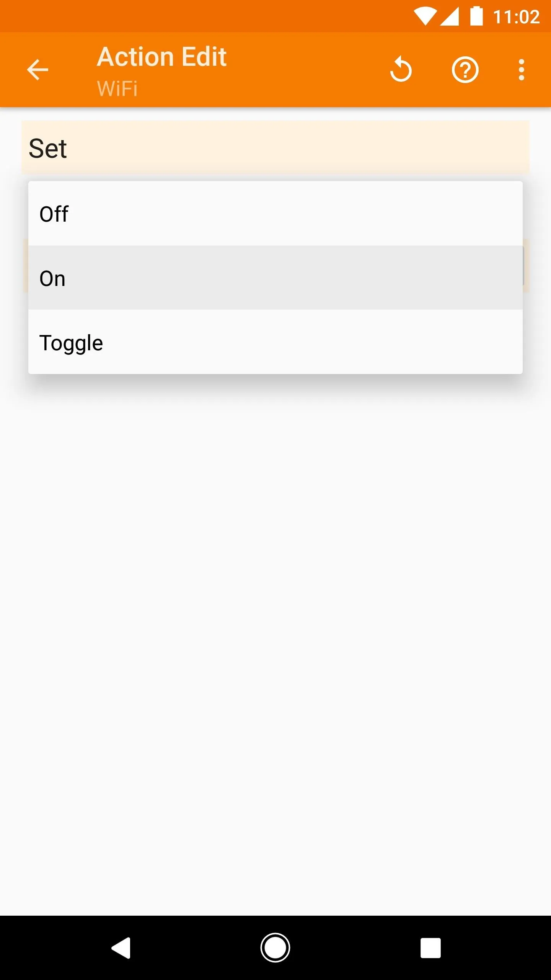Tap the revert changes circular arrow icon
Screen dimensions: 551x980
click(401, 70)
